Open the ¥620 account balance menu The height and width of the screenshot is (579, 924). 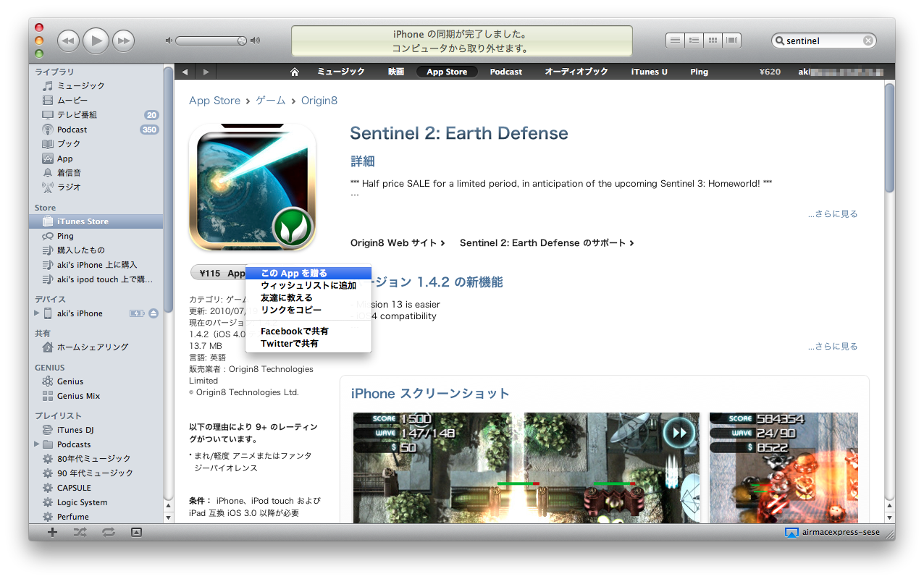point(770,72)
